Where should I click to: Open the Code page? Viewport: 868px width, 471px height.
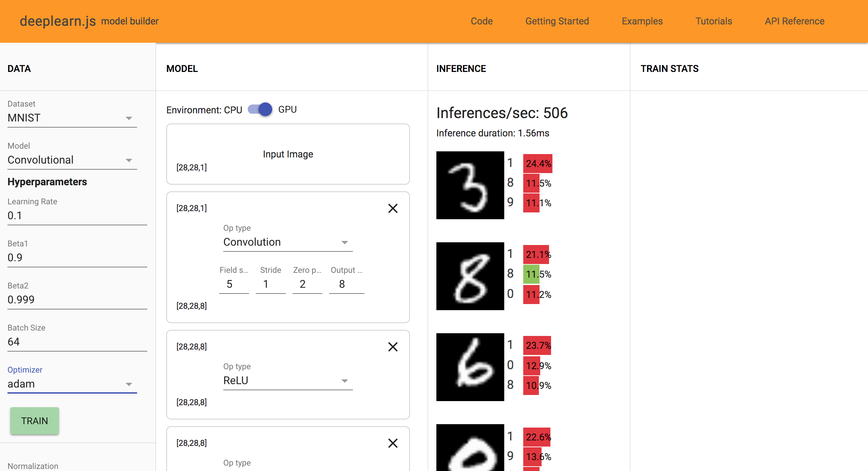coord(481,21)
